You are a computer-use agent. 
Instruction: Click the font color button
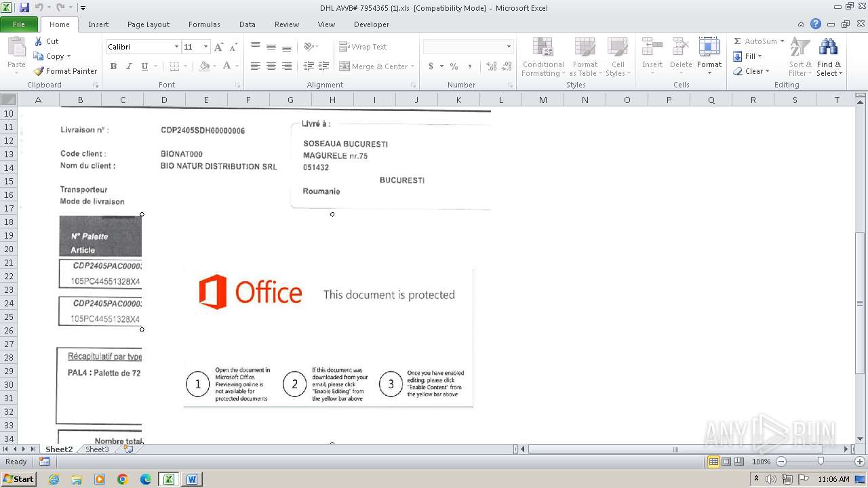click(x=226, y=66)
